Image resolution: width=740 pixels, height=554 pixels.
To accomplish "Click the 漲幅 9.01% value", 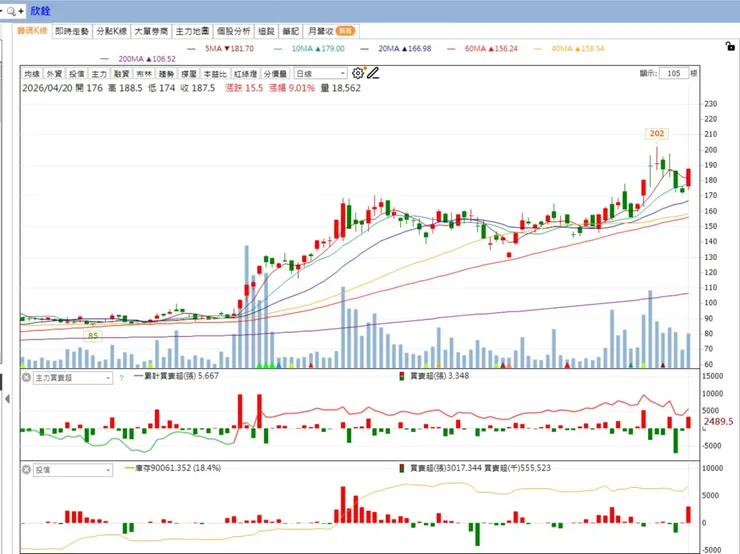I will [291, 88].
